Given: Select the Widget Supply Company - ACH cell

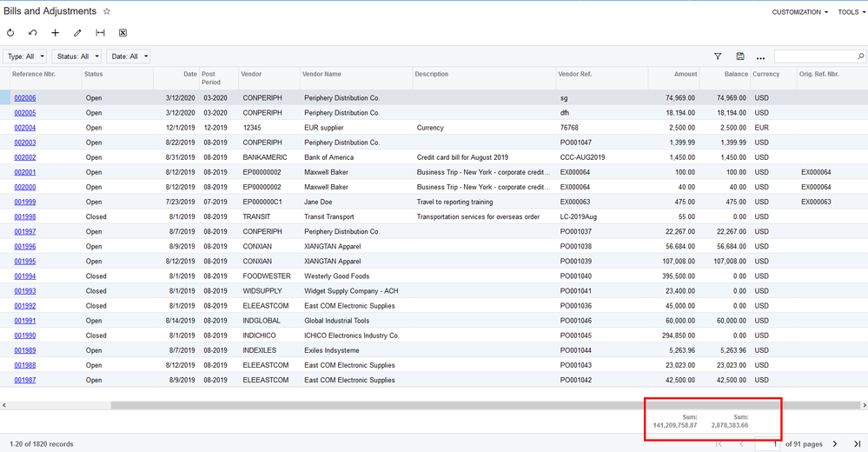Looking at the screenshot, I should (x=351, y=291).
